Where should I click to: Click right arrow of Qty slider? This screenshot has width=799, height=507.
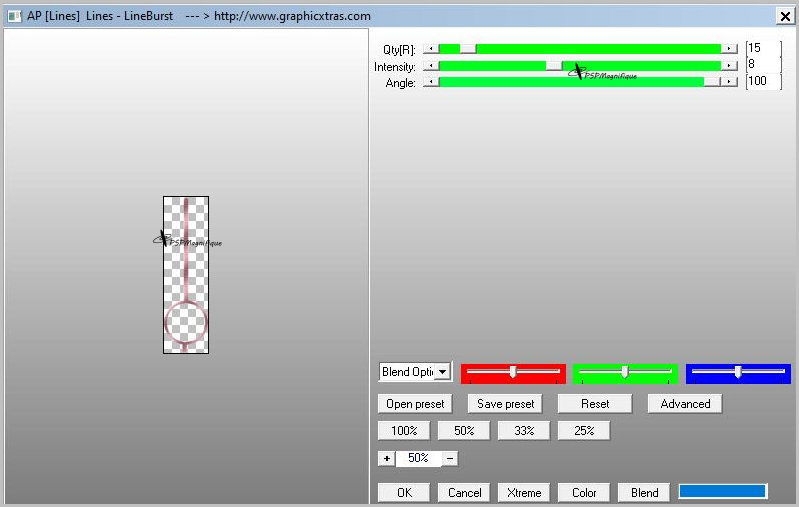[x=730, y=48]
